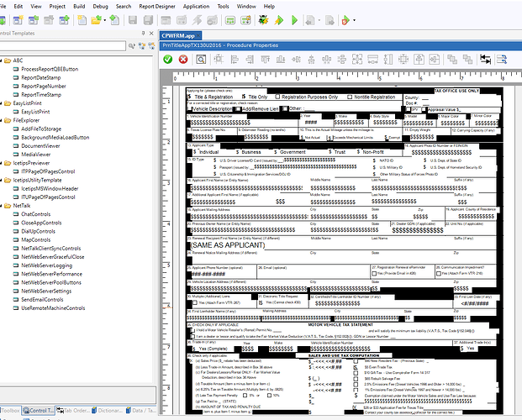Click the red X cancel icon
The height and width of the screenshot is (420, 522).
[184, 59]
